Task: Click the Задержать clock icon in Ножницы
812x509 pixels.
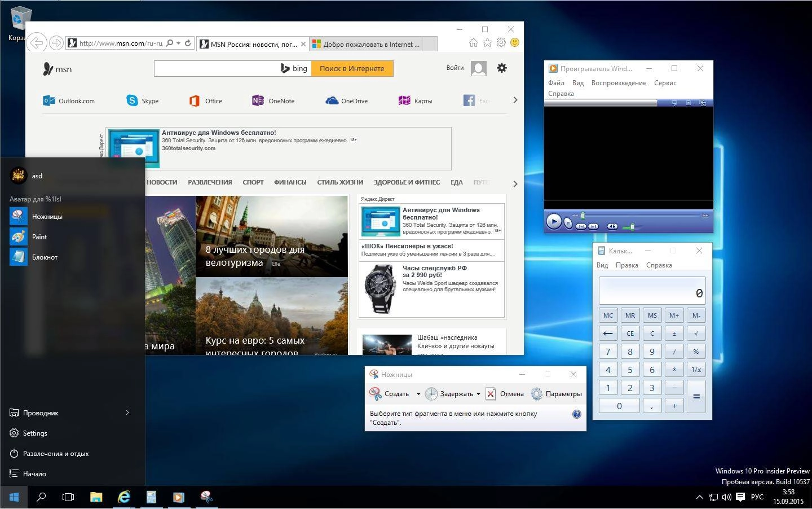Action: [x=431, y=394]
